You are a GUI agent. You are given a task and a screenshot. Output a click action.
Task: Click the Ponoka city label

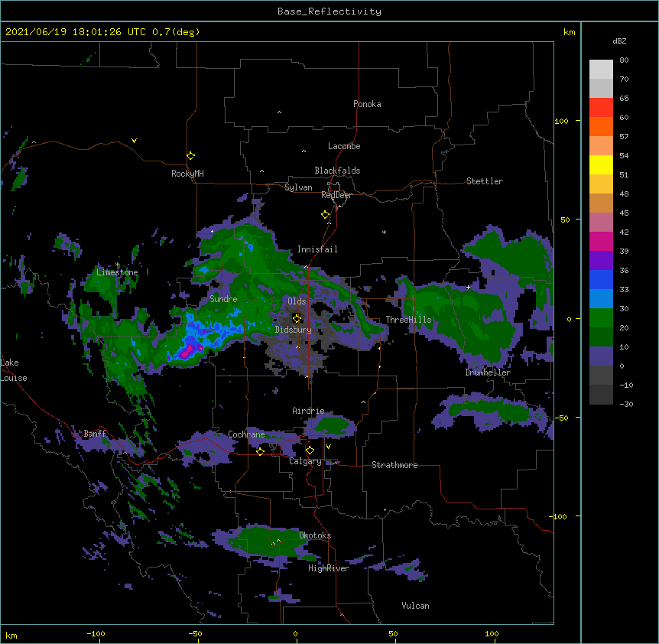tap(367, 104)
